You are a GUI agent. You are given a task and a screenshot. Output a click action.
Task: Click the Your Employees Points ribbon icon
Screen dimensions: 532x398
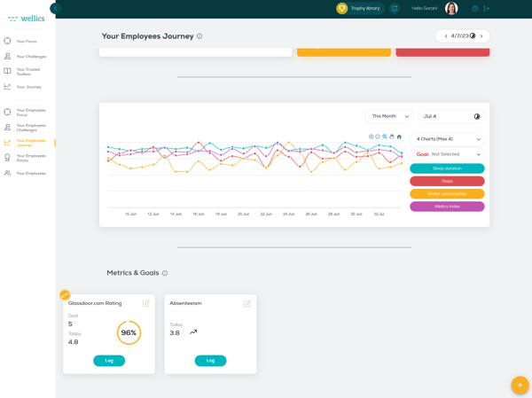pyautogui.click(x=7, y=158)
